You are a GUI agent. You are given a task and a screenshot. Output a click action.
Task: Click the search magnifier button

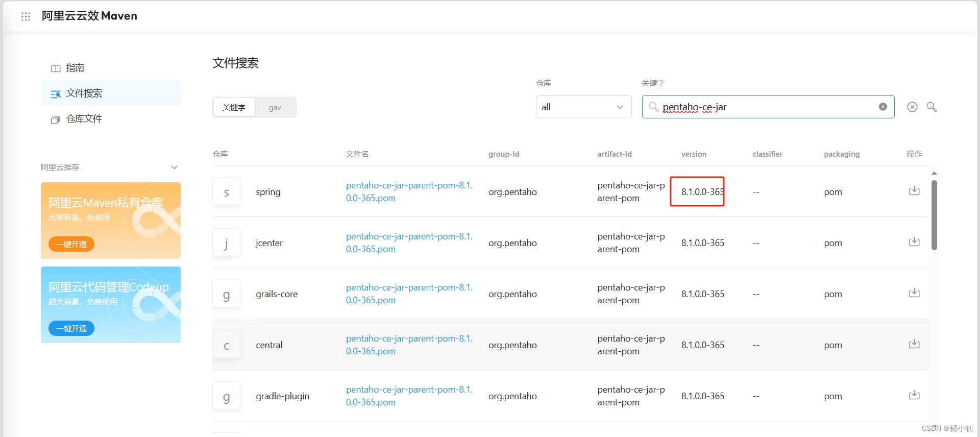pyautogui.click(x=932, y=107)
